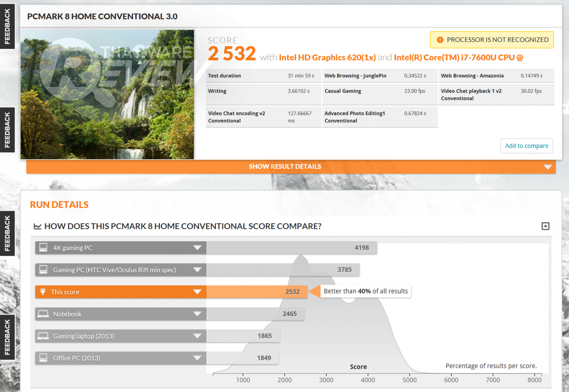Click the Test duration row label
Image resolution: width=569 pixels, height=392 pixels.
224,76
